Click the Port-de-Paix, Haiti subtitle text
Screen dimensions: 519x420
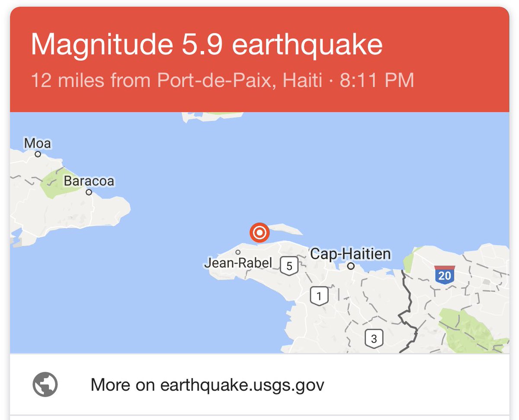point(240,81)
